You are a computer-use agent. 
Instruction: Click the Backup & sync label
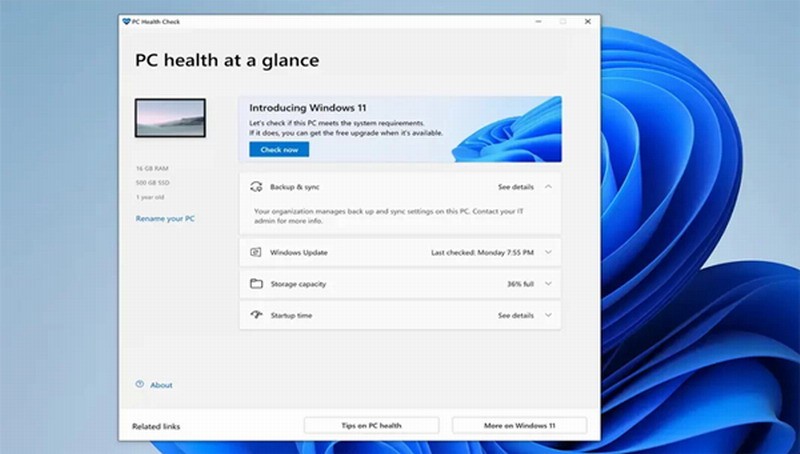(x=295, y=187)
